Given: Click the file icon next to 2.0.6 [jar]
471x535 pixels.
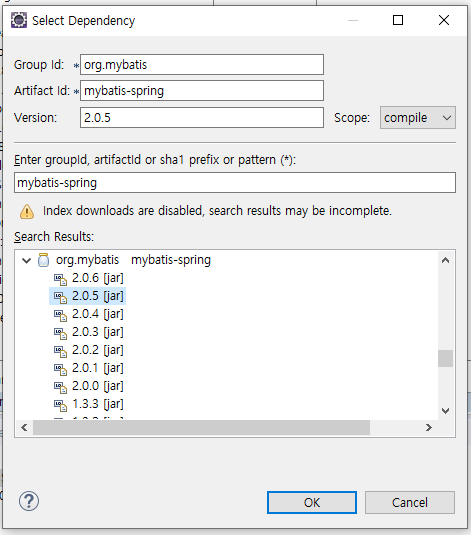Looking at the screenshot, I should click(x=60, y=279).
